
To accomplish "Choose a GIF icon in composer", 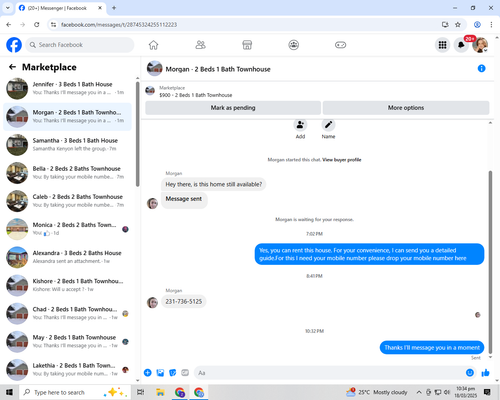I will coord(185,373).
